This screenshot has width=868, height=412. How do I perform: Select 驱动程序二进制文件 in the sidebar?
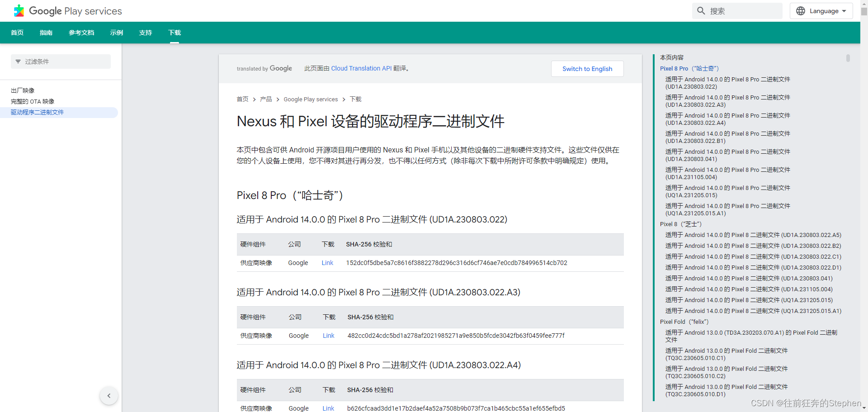tap(37, 112)
